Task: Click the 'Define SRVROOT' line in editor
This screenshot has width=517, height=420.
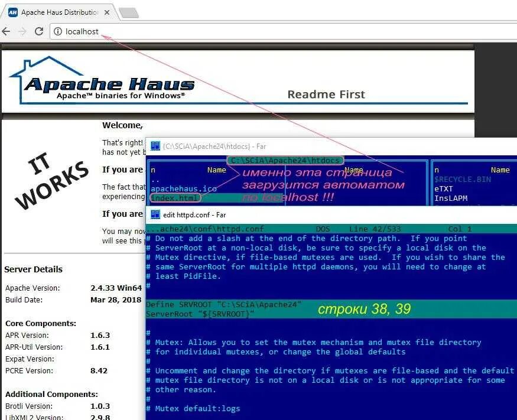Action: pyautogui.click(x=223, y=304)
